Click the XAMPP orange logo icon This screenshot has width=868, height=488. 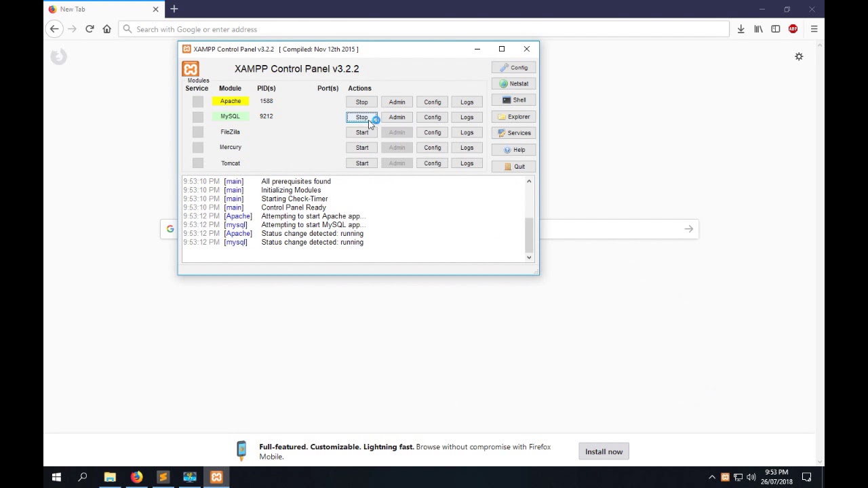point(191,69)
